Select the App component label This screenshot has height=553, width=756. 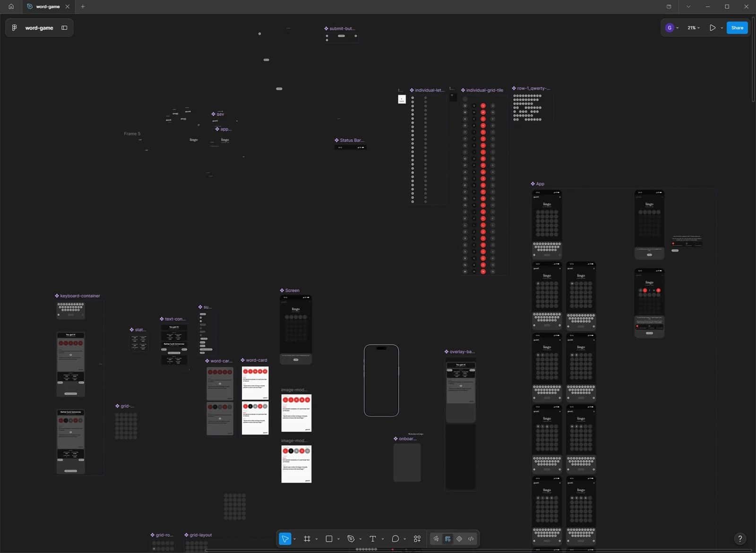tap(538, 184)
